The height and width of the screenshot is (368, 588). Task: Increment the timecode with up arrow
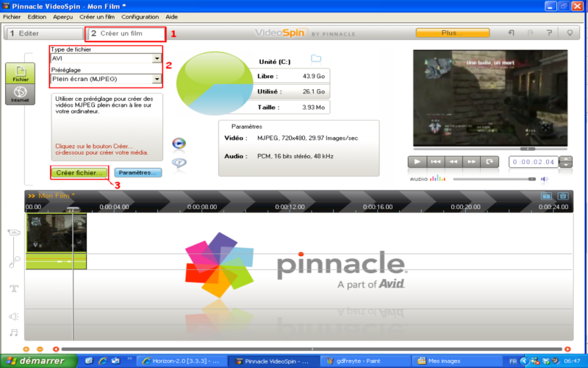(x=565, y=159)
